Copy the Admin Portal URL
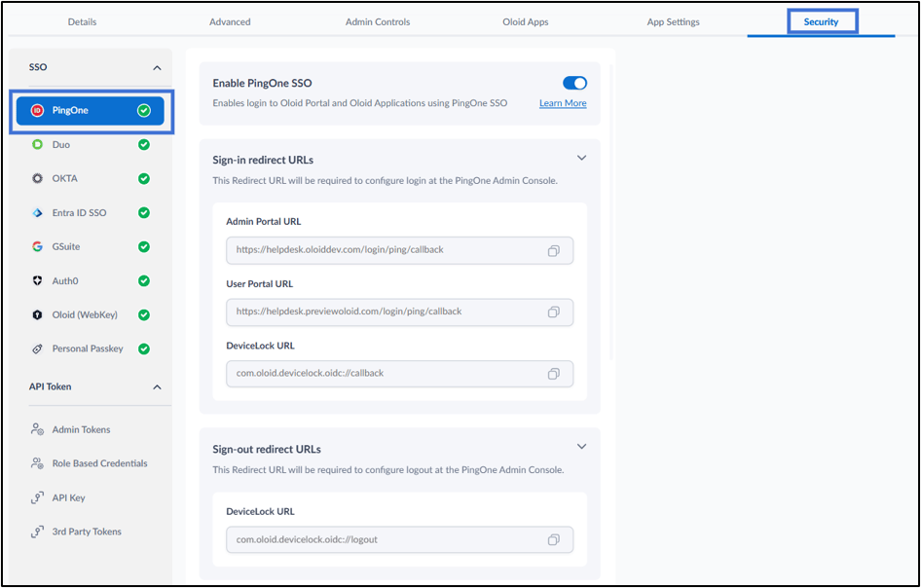Viewport: 921px width, 588px height. coord(553,251)
